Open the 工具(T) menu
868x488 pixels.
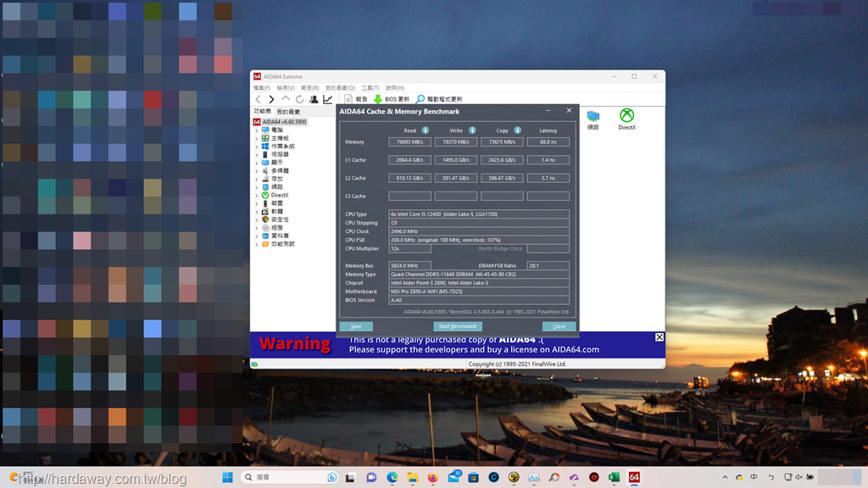(x=370, y=88)
